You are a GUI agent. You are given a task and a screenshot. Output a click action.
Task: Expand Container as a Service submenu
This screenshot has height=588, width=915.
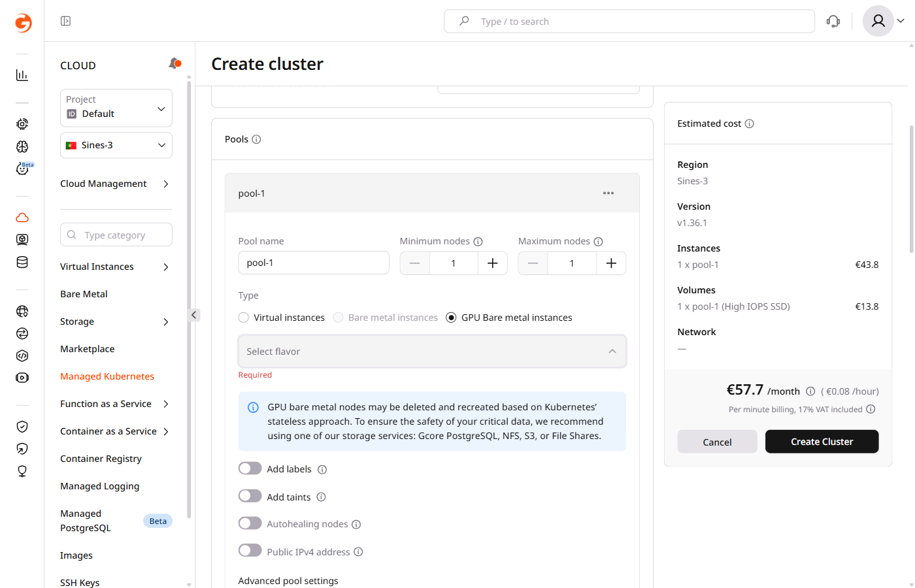pyautogui.click(x=166, y=431)
